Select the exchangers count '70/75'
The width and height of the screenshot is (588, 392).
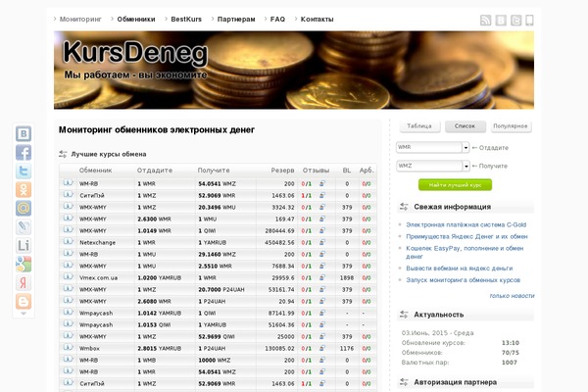(x=511, y=353)
